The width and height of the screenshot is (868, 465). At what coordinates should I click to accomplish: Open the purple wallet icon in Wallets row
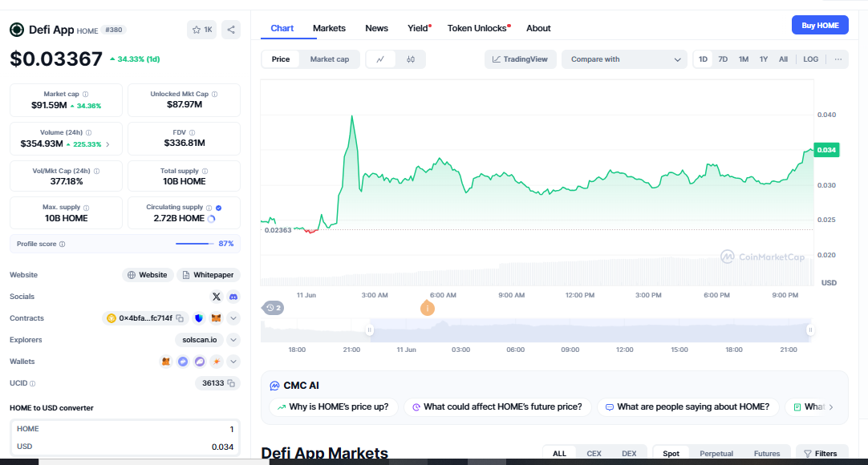[x=200, y=362]
